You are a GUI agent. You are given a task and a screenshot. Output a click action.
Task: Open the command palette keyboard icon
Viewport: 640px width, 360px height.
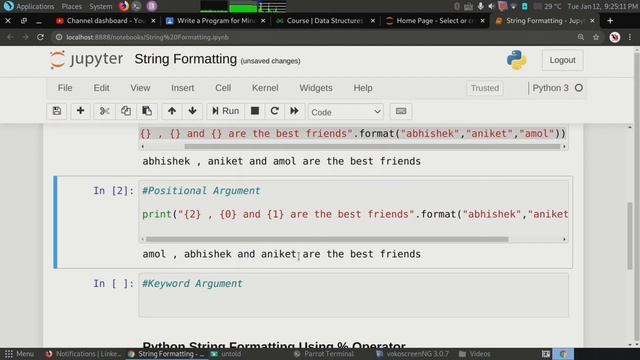[x=401, y=111]
